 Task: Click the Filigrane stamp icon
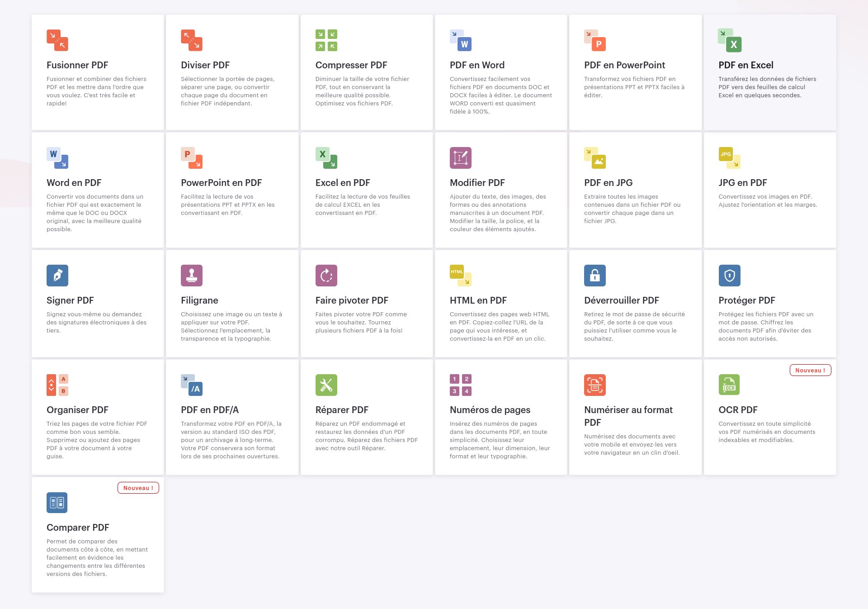(x=192, y=276)
